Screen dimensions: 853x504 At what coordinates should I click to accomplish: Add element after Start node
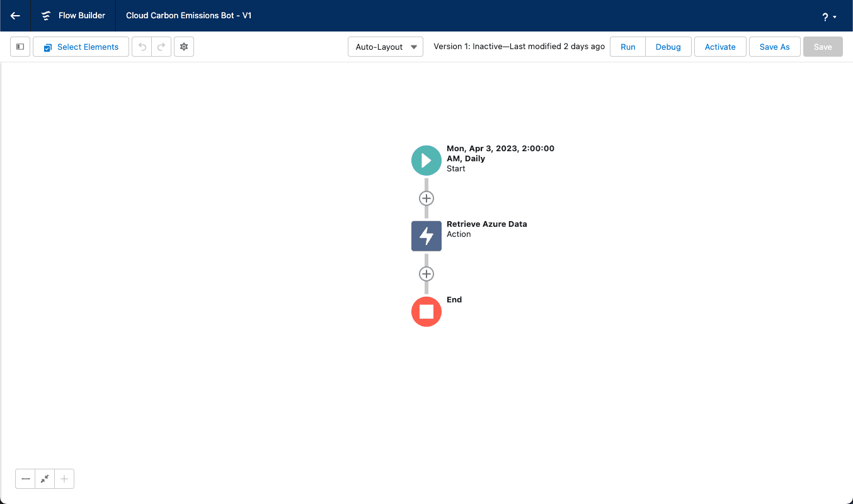pos(426,198)
